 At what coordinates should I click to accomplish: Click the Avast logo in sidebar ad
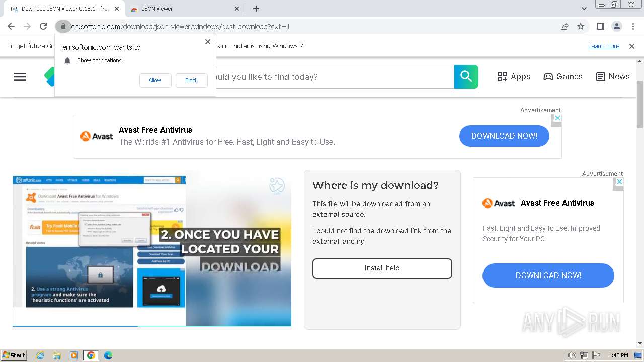pos(499,203)
